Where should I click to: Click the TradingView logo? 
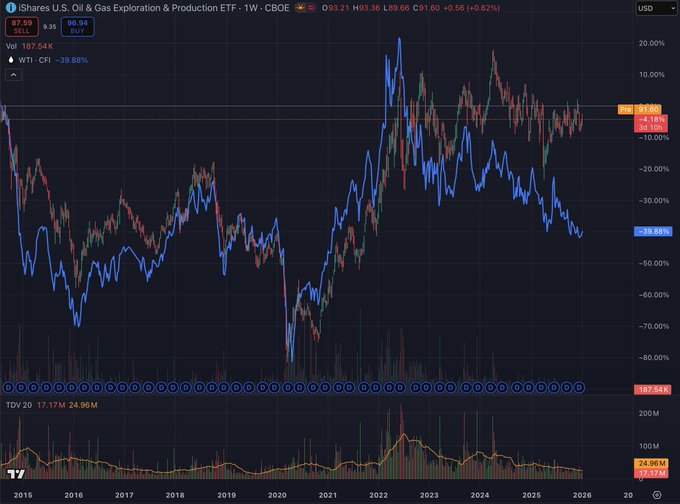click(16, 474)
